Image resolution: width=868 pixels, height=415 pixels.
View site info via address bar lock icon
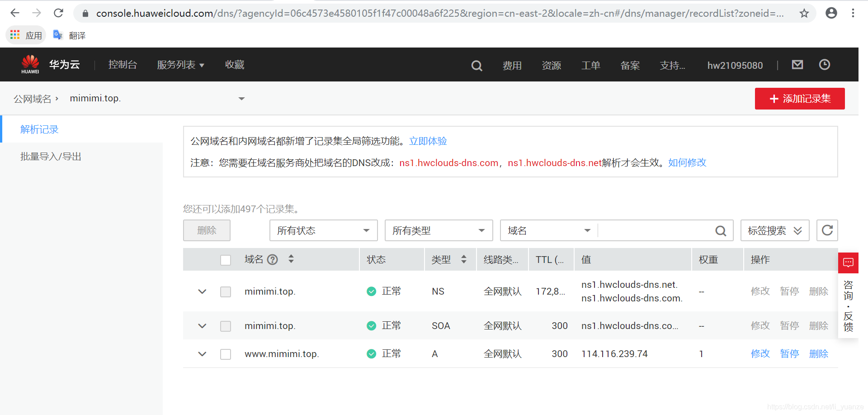coord(85,14)
